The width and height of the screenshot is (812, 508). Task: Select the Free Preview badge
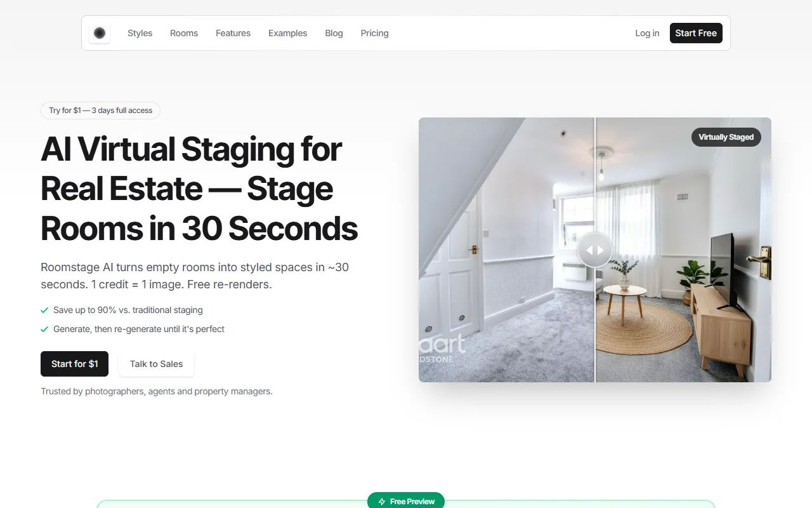tap(406, 501)
